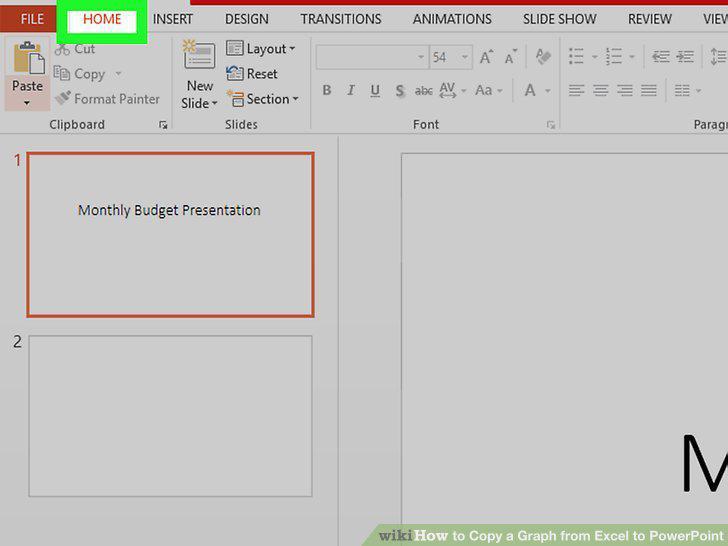
Task: Click Decrease List Level icon
Action: (x=661, y=57)
